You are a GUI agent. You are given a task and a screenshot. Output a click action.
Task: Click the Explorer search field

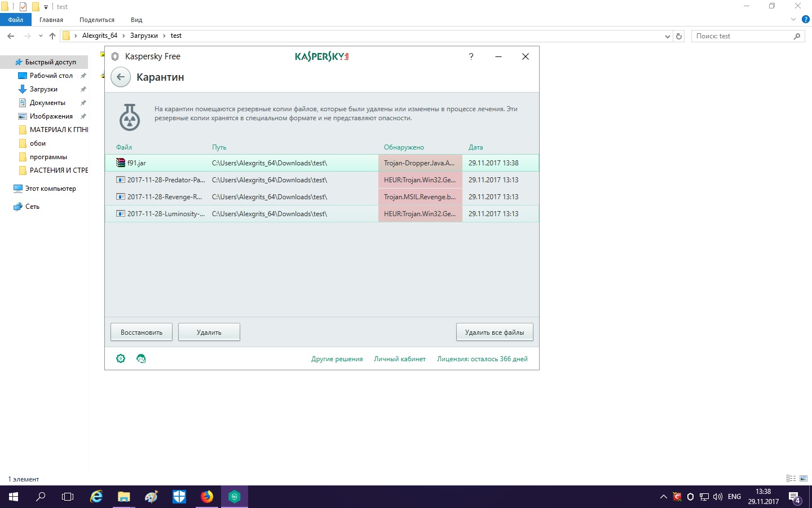(742, 36)
